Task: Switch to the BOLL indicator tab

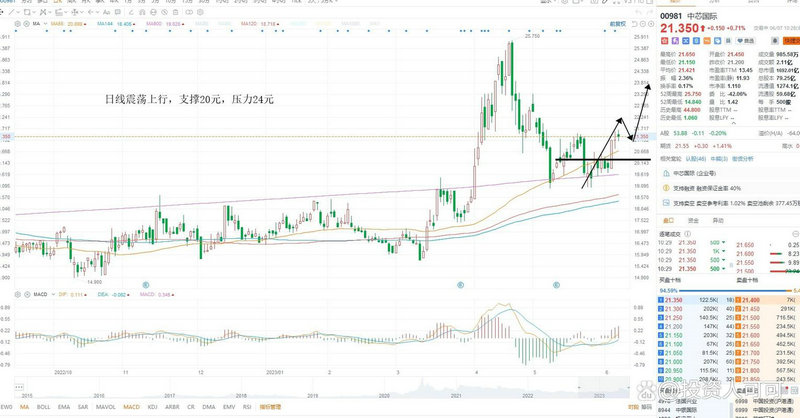Action: pos(45,408)
